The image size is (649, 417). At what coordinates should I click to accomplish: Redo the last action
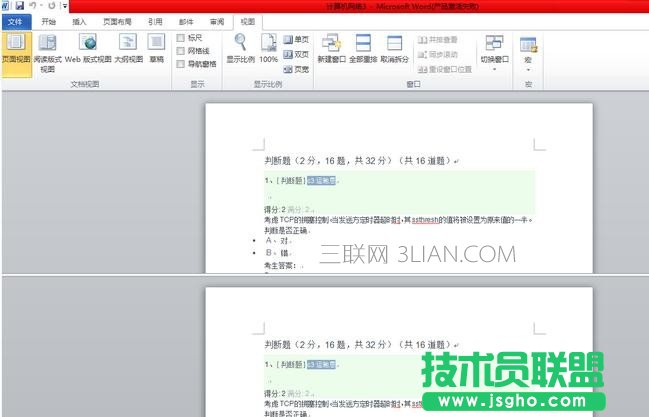pyautogui.click(x=52, y=5)
